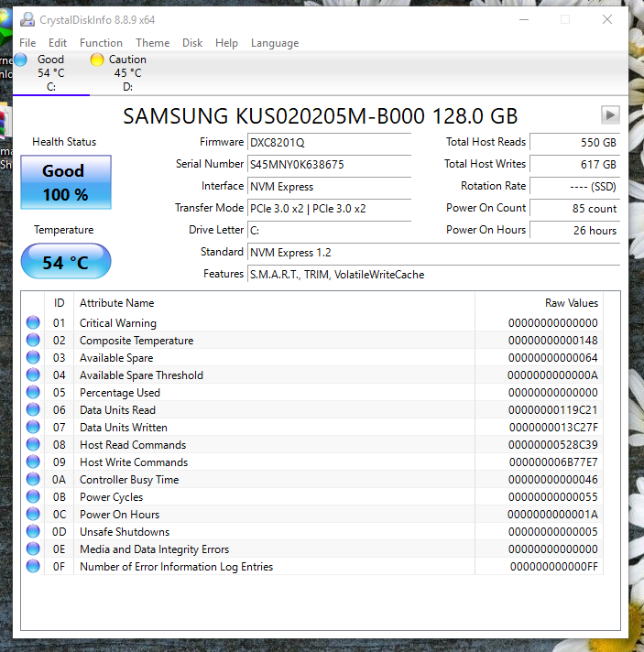Open the Edit menu
644x652 pixels.
pos(58,43)
